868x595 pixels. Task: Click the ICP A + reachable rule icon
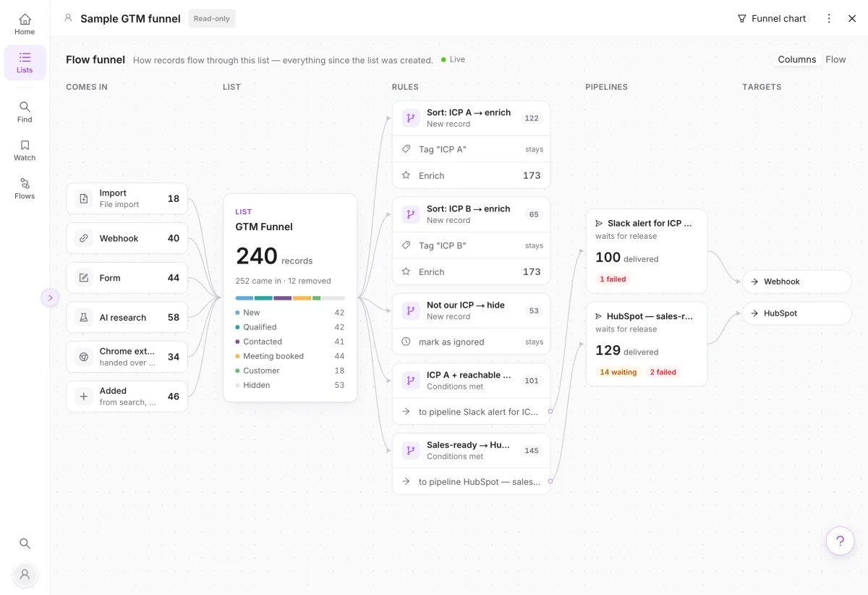(x=411, y=381)
